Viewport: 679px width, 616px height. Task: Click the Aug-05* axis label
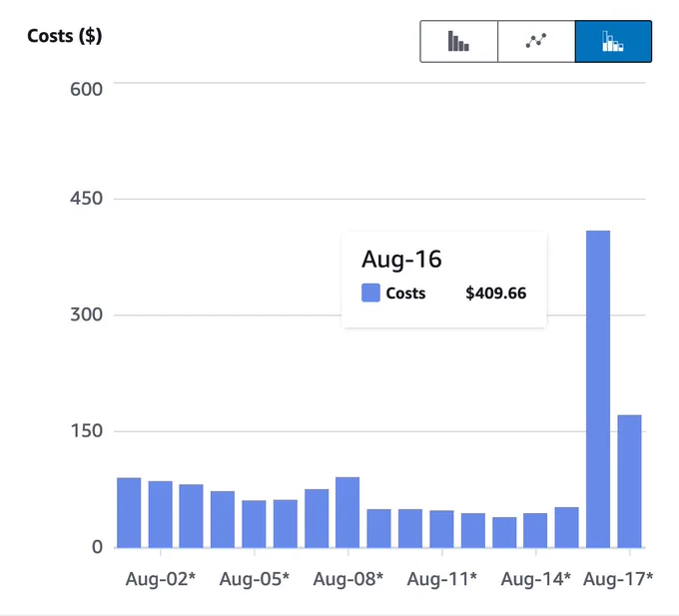[x=255, y=579]
